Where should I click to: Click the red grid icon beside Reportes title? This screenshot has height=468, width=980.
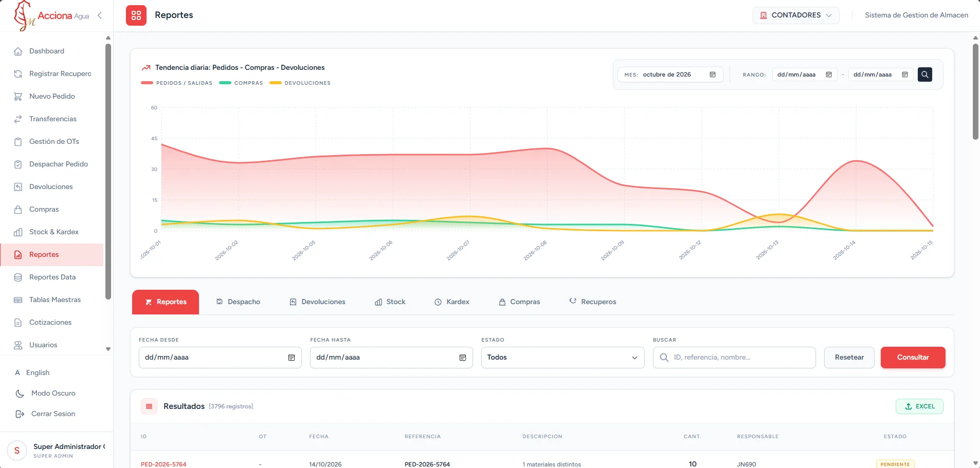tap(136, 15)
